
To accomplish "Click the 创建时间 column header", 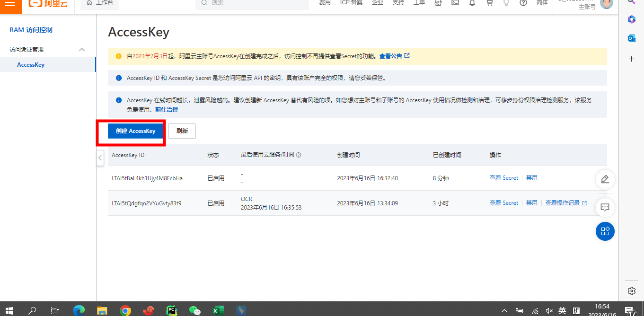I will [348, 155].
